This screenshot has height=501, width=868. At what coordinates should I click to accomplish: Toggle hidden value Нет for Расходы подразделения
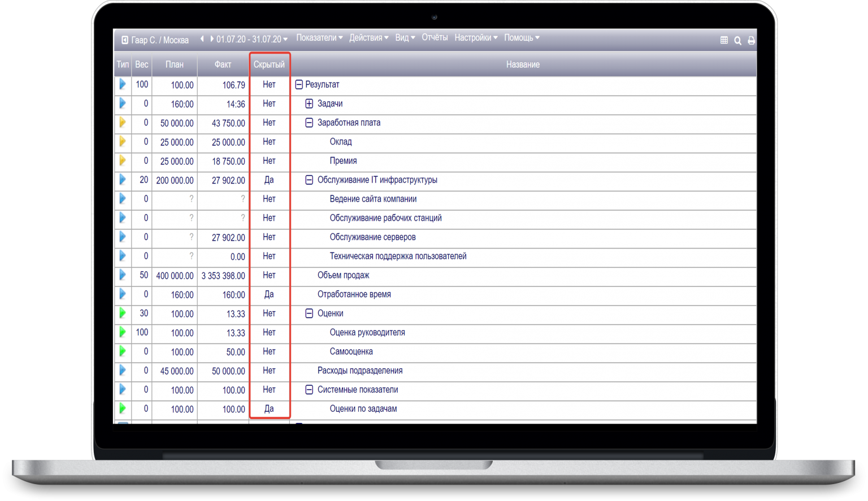(x=269, y=371)
